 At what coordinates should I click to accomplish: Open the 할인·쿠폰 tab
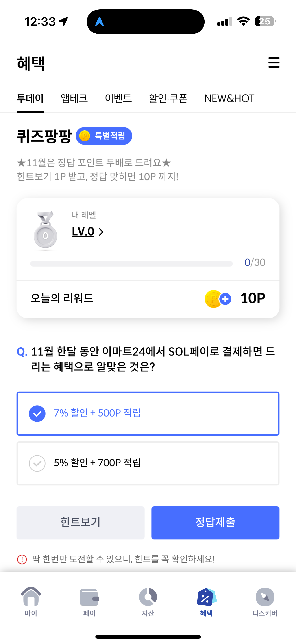168,98
